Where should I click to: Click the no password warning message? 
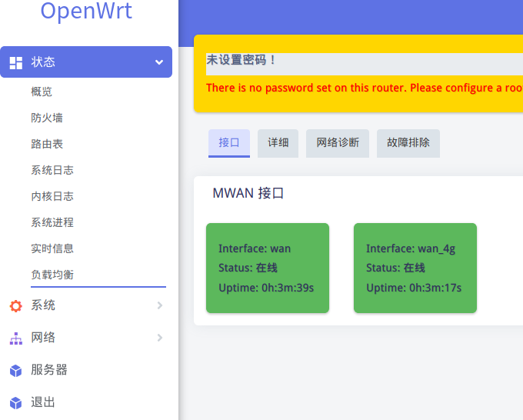coord(365,88)
